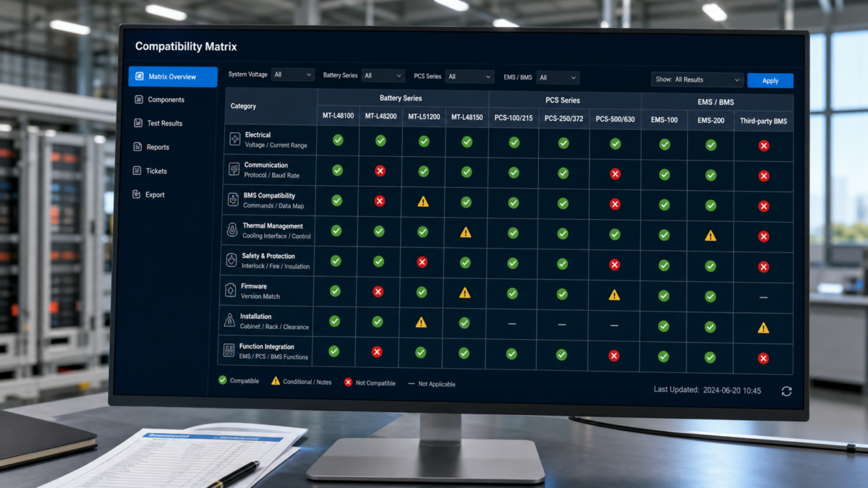Click Firmware warning icon under PCS-500/630
868x488 pixels.
[614, 295]
